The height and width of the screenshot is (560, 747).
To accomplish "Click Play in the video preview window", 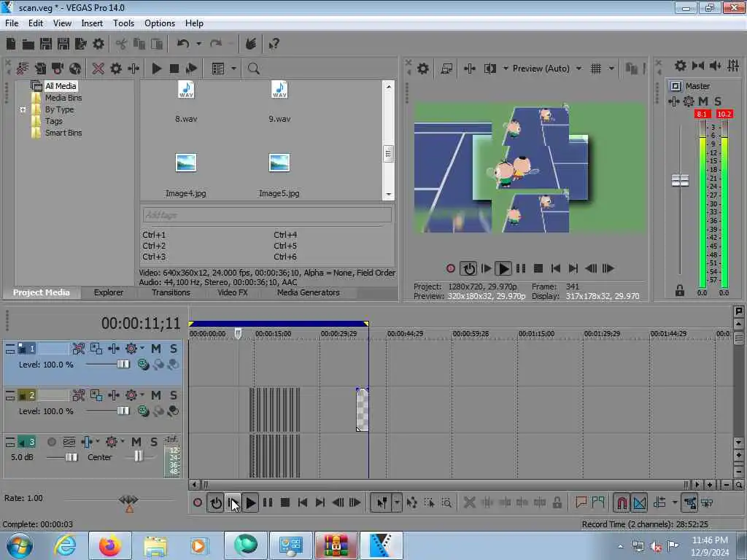I will click(503, 268).
